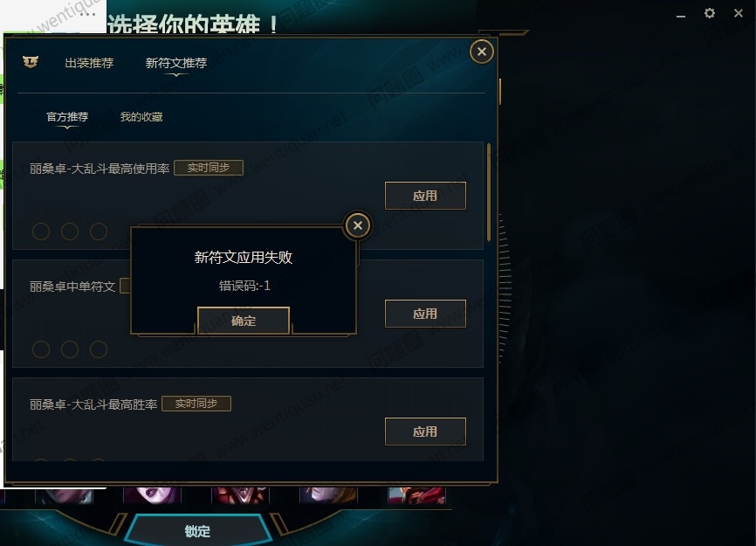Screen dimensions: 756x546
Task: Click the TGP logo icon beside 出装推荐
Action: coord(31,62)
